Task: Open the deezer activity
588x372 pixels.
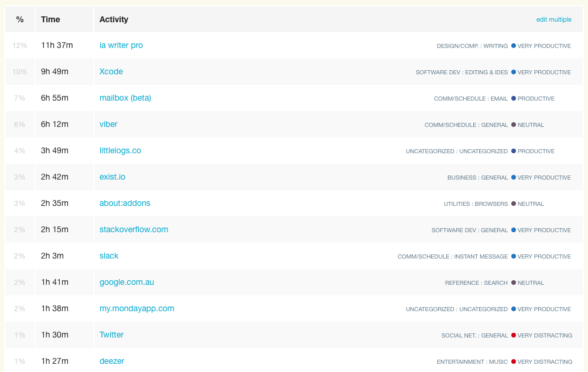Action: tap(111, 361)
